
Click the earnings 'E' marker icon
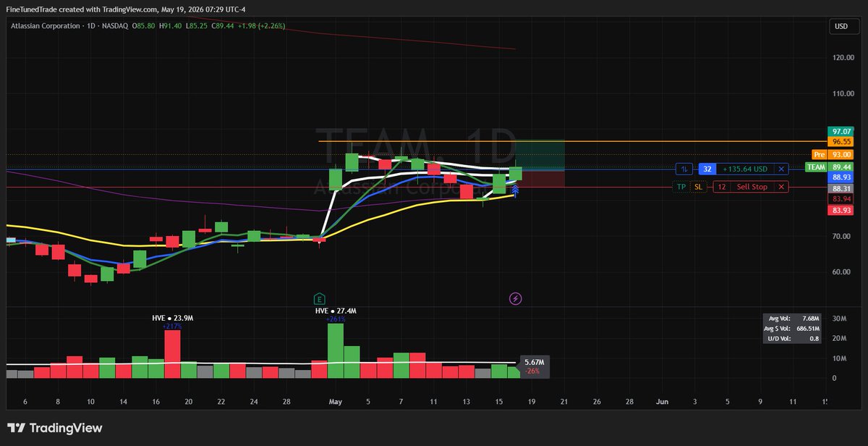coord(319,298)
